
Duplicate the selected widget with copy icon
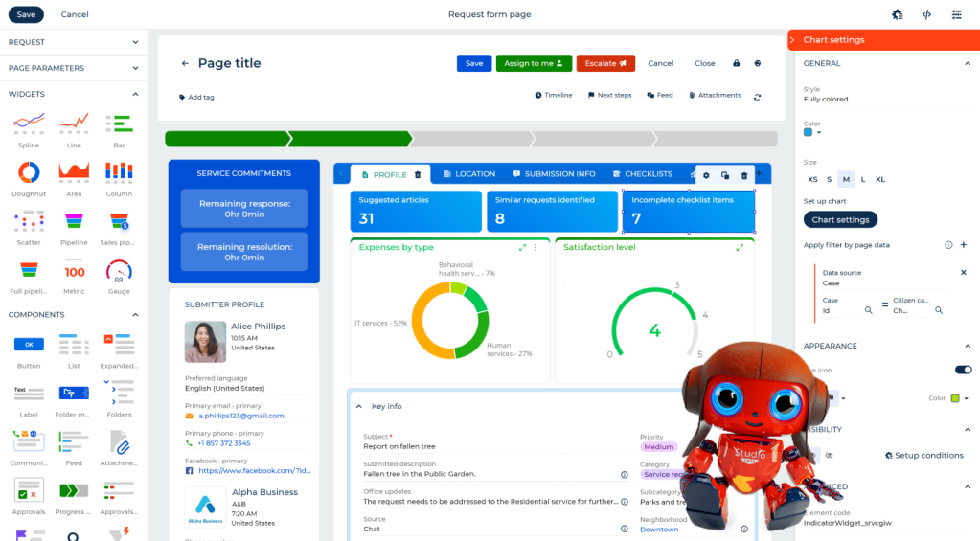click(725, 175)
